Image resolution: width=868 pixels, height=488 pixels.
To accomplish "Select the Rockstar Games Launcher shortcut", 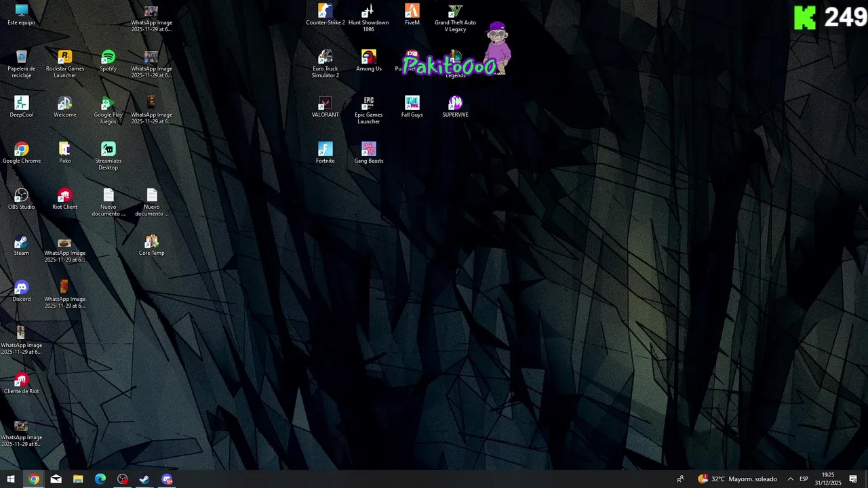I will coord(65,64).
